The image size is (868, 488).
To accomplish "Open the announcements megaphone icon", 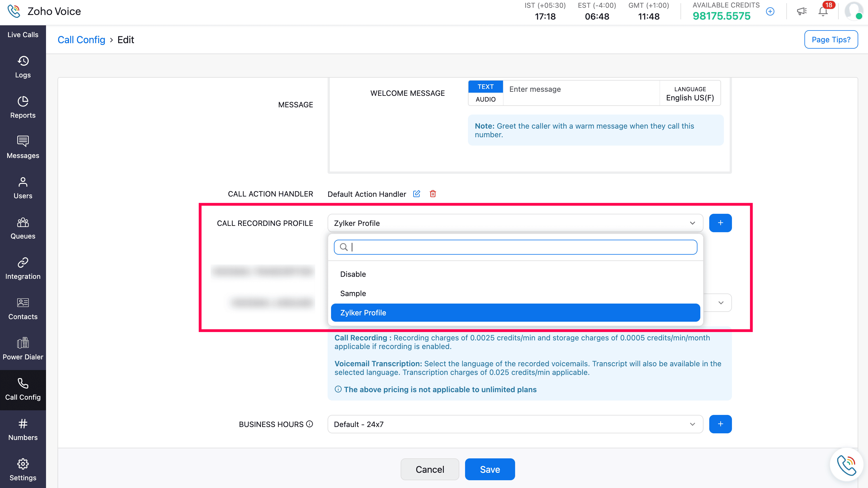I will tap(802, 12).
